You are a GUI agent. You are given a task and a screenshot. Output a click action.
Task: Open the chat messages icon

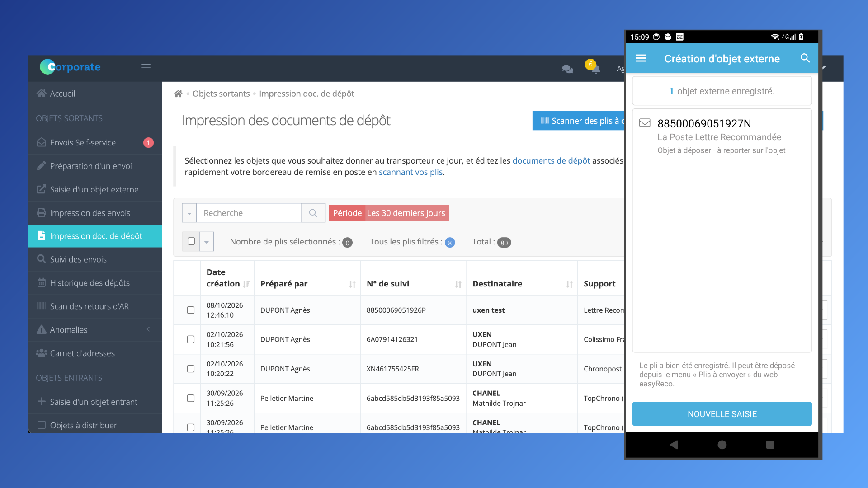[x=567, y=69]
